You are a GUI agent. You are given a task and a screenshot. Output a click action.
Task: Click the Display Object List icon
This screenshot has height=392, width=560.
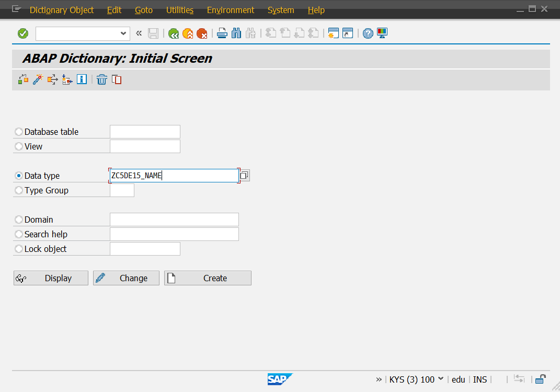coord(67,79)
